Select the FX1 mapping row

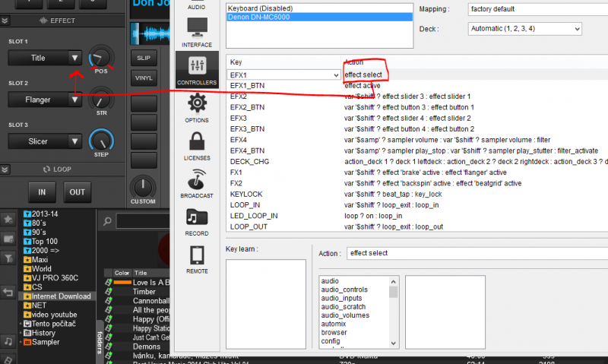pos(417,173)
